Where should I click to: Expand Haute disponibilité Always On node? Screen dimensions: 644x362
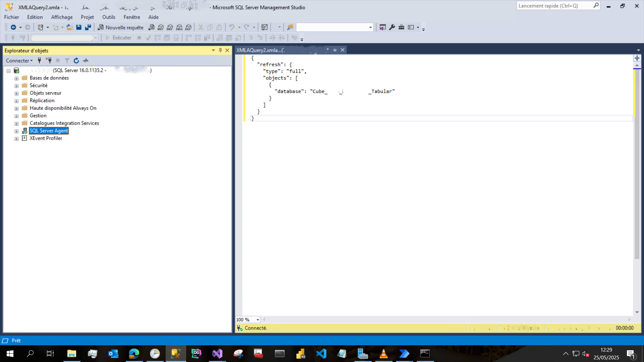coord(16,108)
